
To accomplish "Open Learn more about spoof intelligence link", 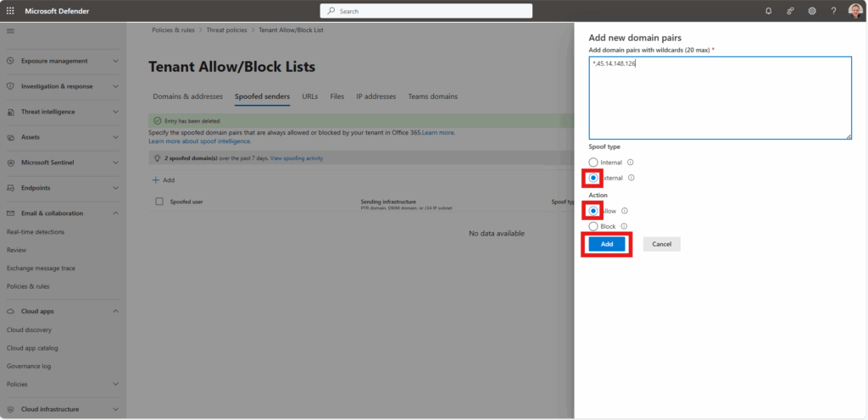I will click(200, 141).
